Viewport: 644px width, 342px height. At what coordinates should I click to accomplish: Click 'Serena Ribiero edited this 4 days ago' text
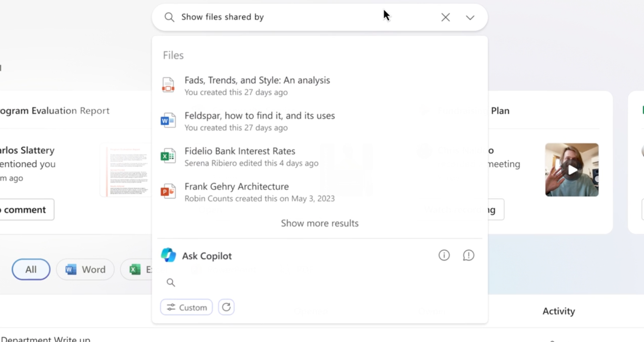tap(251, 163)
